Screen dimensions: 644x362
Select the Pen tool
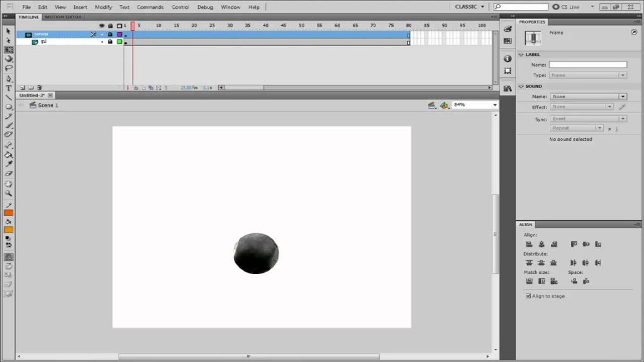tap(9, 79)
